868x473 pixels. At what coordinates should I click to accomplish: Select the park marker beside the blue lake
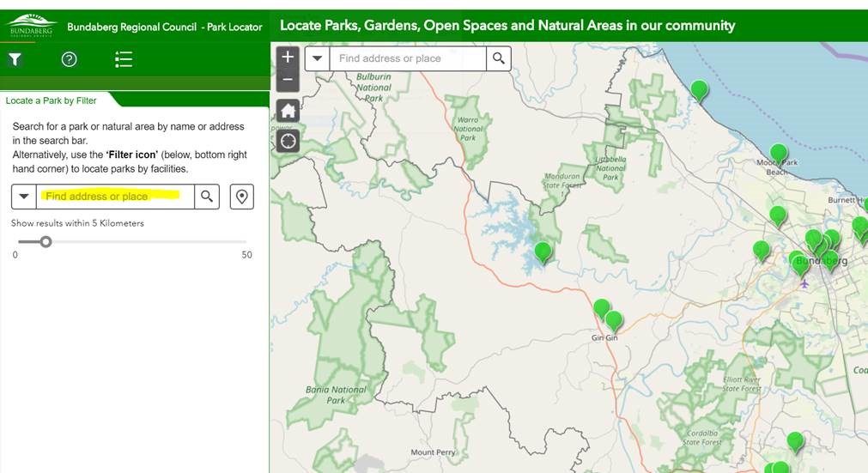[543, 252]
